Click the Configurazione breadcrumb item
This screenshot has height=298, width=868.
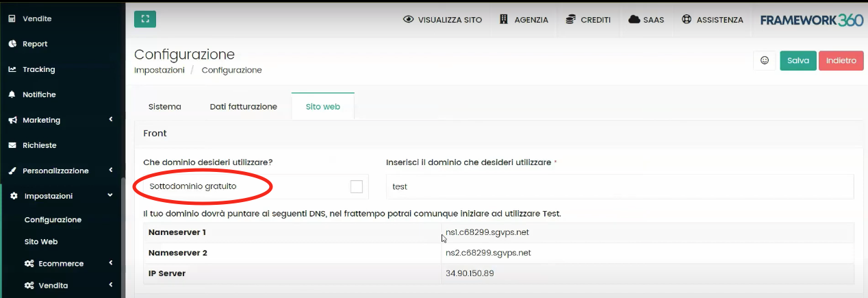(231, 70)
